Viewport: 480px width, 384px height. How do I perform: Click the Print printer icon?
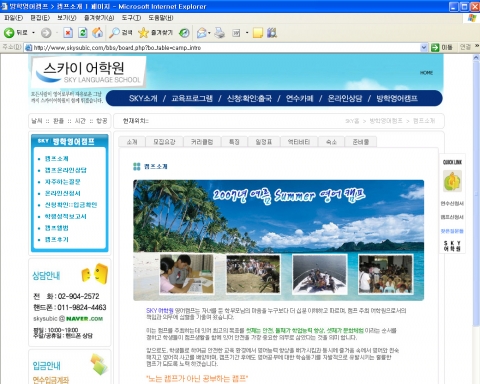coord(220,33)
